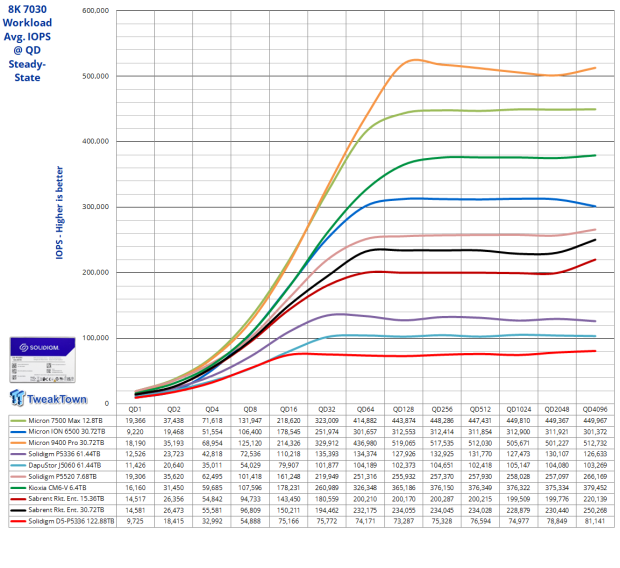Click the QD256 column header
620x568 pixels.
[x=442, y=409]
